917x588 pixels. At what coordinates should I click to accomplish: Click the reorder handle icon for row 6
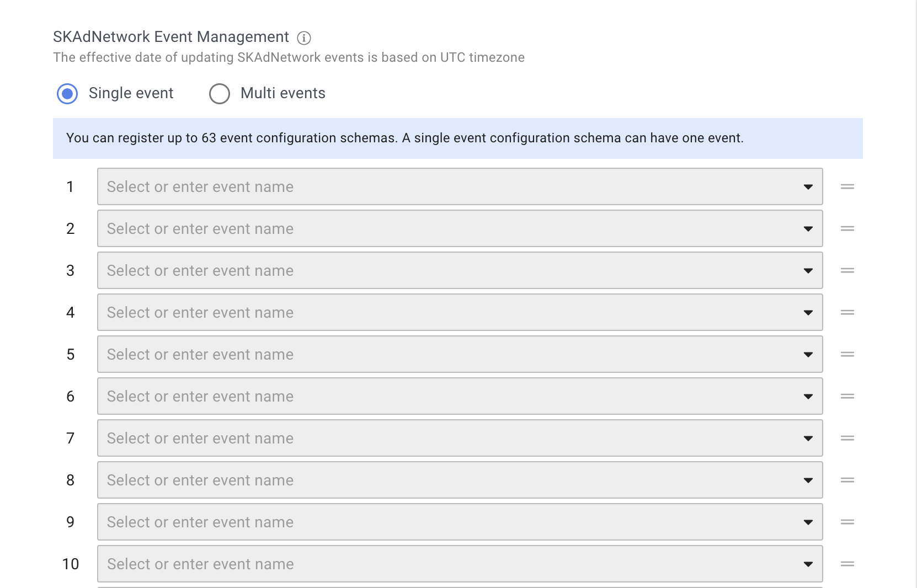(847, 396)
